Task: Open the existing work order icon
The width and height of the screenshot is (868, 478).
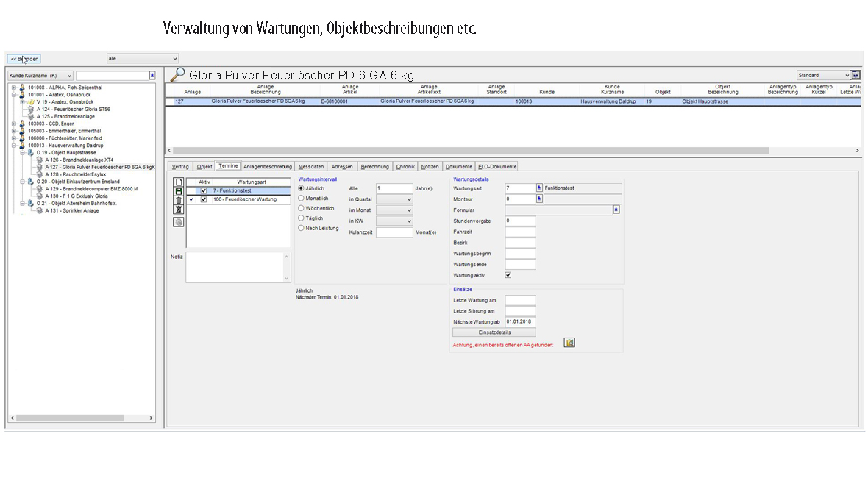Action: click(x=569, y=343)
